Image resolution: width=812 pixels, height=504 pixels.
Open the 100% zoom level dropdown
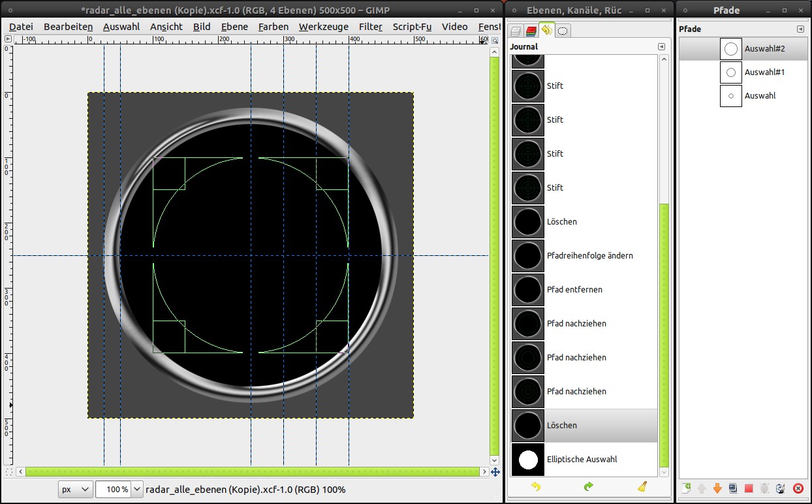pos(137,489)
